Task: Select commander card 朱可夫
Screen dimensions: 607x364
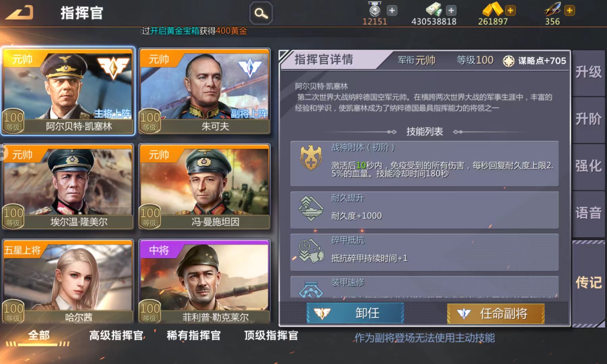Action: 204,91
